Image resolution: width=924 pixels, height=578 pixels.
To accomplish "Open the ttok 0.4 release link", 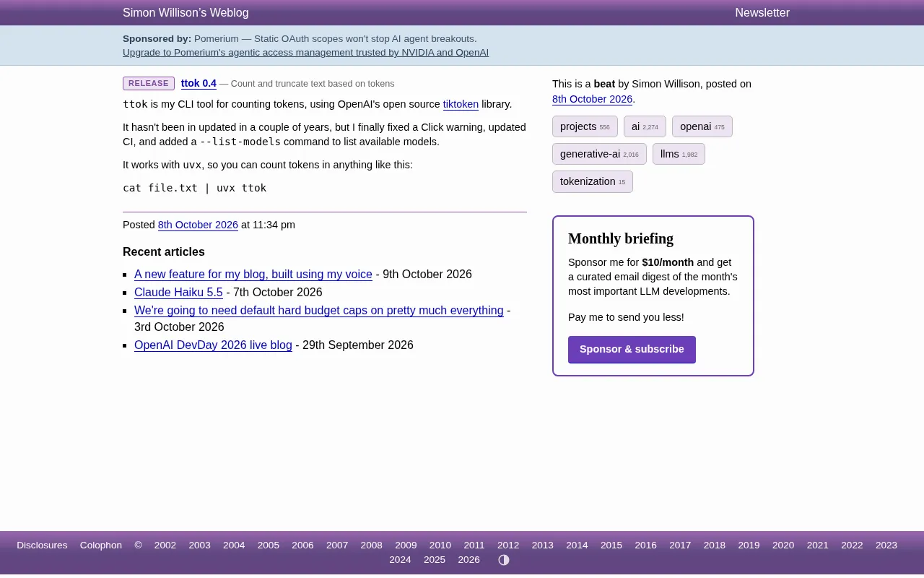I will [x=199, y=84].
